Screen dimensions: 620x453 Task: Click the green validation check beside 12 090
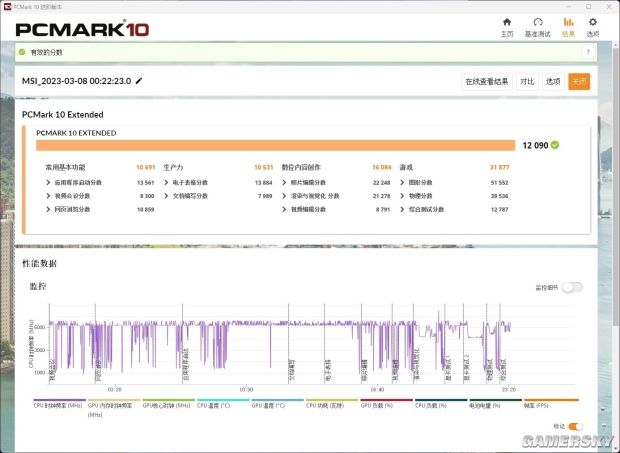[555, 145]
